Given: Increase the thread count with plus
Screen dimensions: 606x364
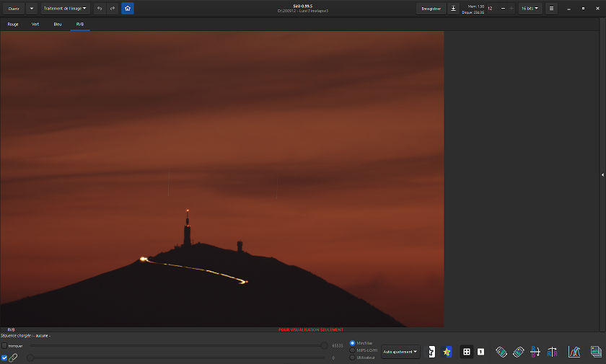Looking at the screenshot, I should 511,9.
